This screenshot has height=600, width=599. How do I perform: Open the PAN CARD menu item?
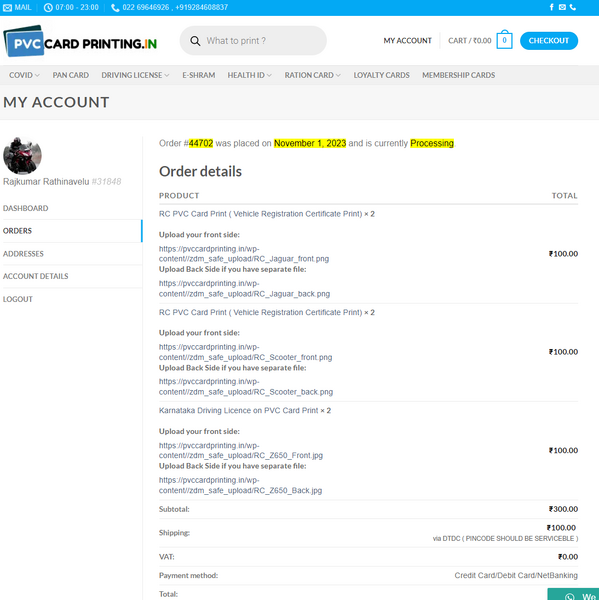(71, 75)
